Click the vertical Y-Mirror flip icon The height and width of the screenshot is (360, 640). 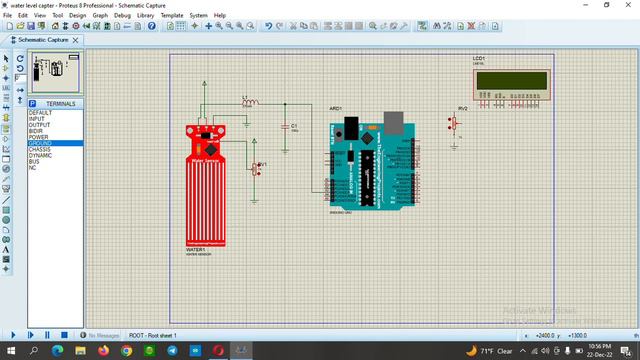tap(20, 100)
